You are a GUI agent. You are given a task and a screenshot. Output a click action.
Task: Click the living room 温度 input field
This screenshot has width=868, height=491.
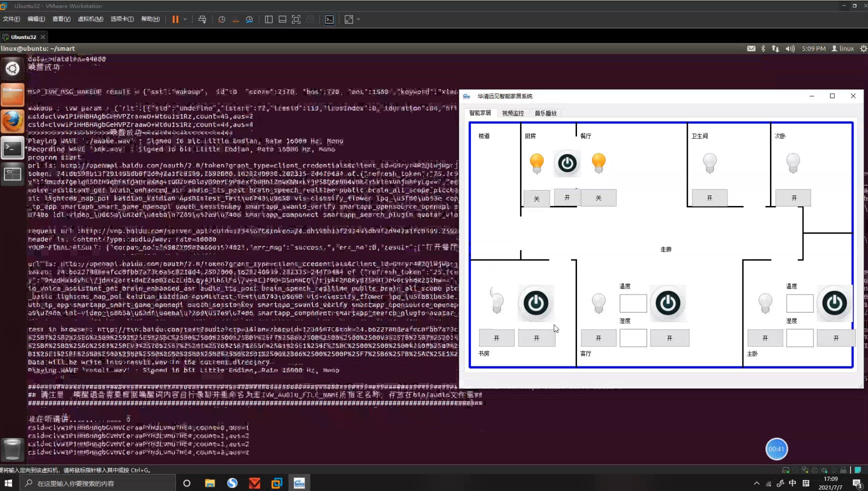pos(633,303)
